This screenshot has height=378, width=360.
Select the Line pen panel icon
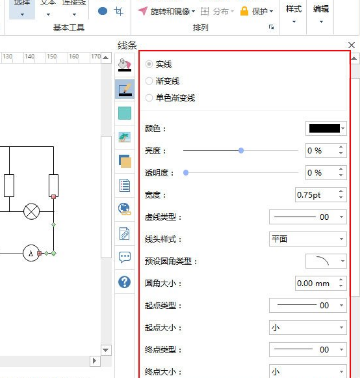coord(125,89)
